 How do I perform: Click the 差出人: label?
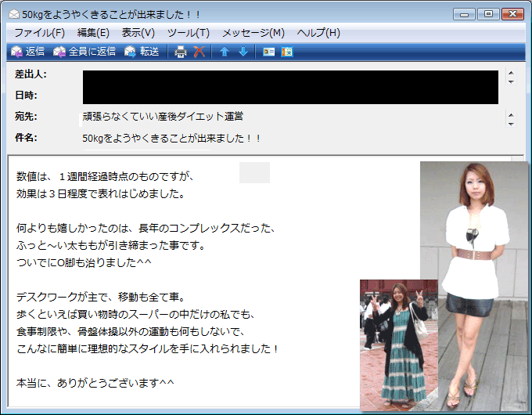(31, 74)
